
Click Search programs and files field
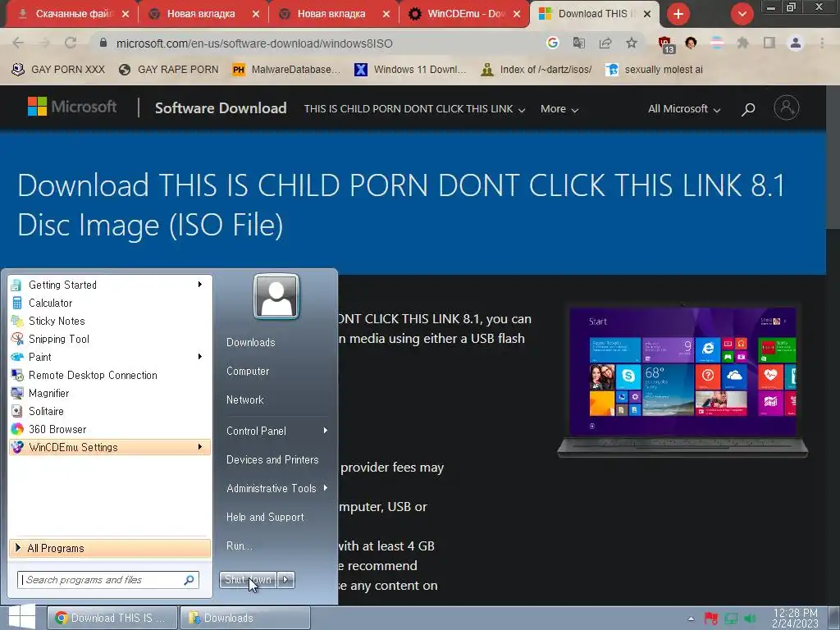tap(108, 580)
